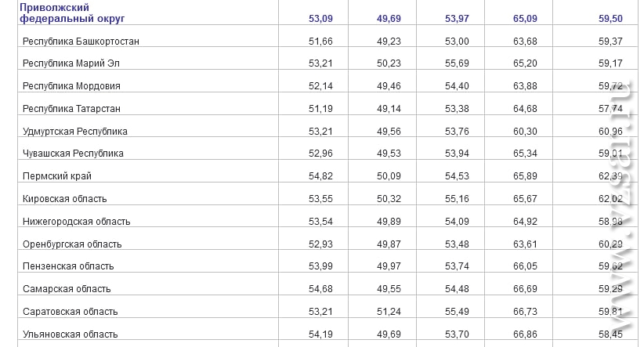Click the Кировская область row label

65,199
